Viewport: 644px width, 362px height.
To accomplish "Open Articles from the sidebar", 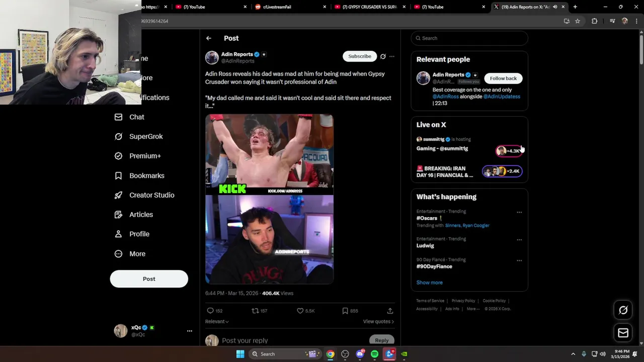I will coord(133,215).
